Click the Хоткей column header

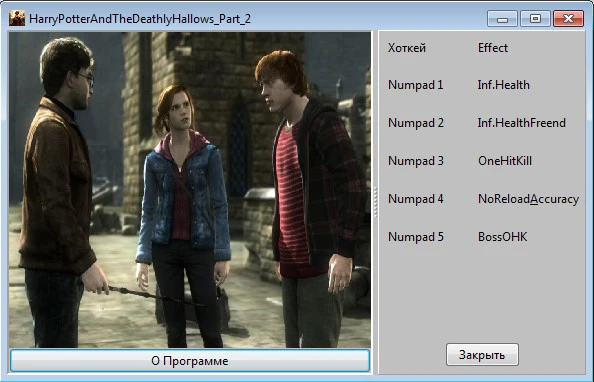coord(407,48)
